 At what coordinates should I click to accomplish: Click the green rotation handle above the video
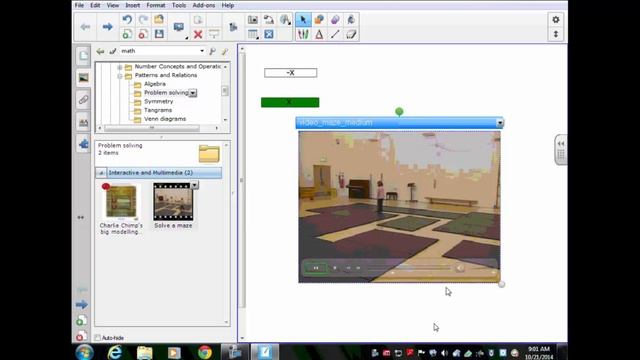(399, 111)
